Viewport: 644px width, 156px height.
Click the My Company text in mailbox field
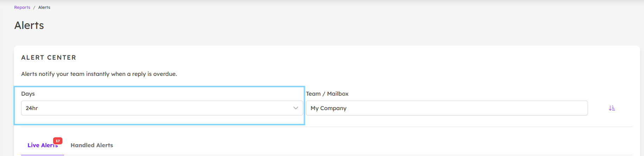tap(329, 108)
